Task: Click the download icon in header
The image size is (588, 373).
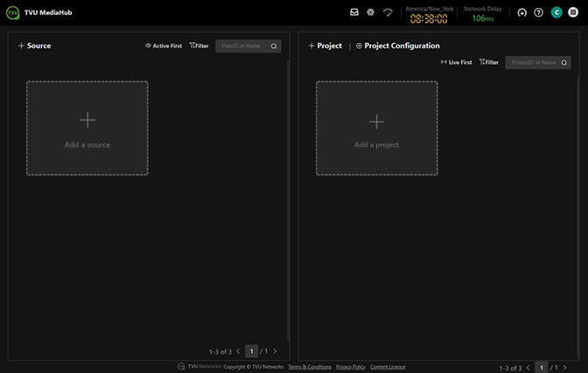Action: (522, 12)
